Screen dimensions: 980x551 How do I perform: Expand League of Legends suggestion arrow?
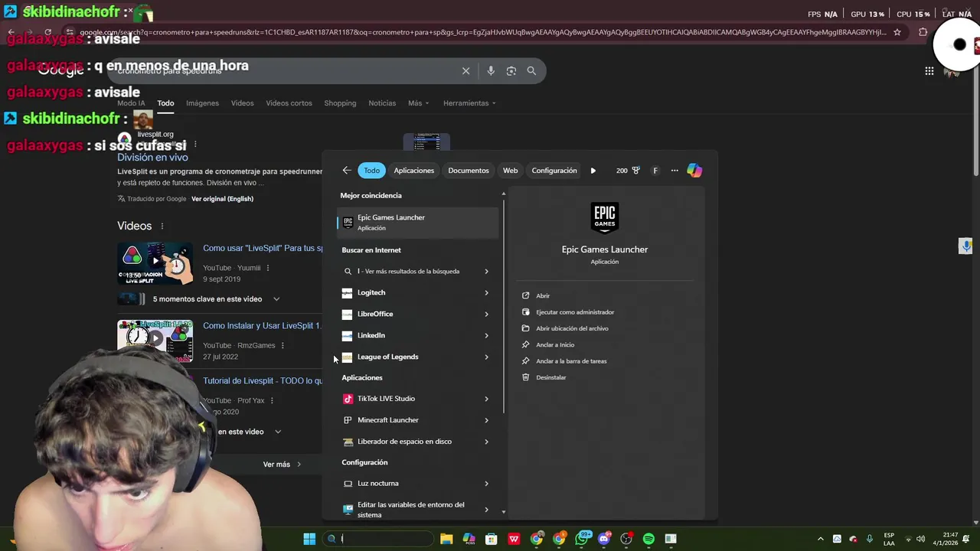tap(486, 357)
